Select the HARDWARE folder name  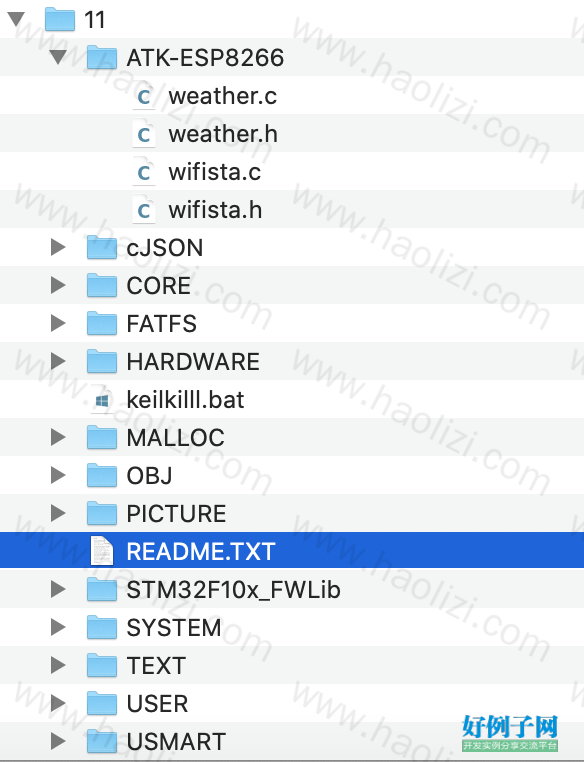tap(193, 362)
